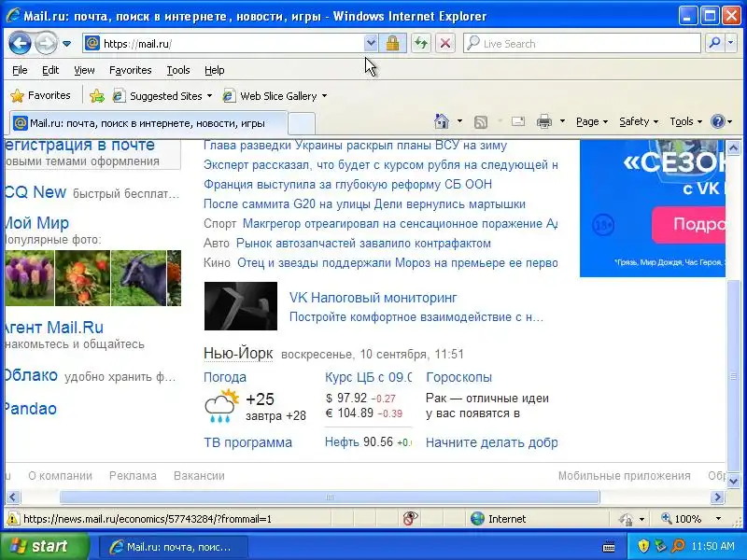The width and height of the screenshot is (747, 560).
Task: Open the Облако link
Action: [32, 375]
